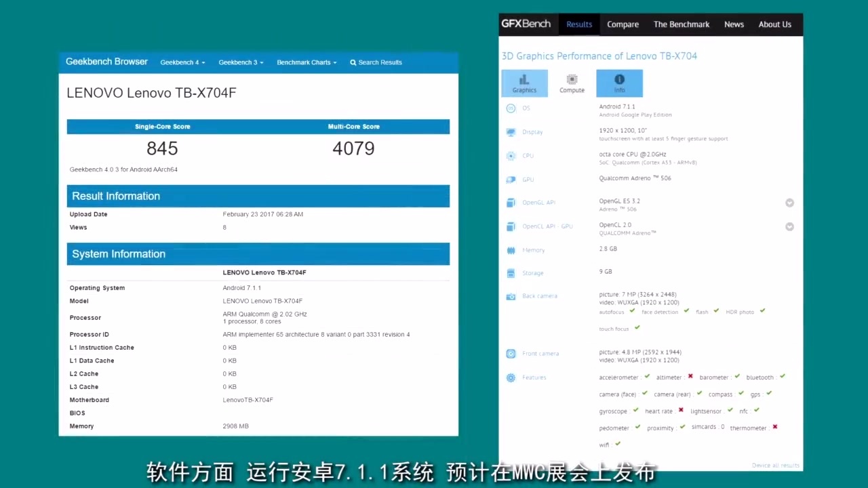Viewport: 868px width, 488px height.
Task: Open the Geekbench Browser home link
Action: (106, 62)
